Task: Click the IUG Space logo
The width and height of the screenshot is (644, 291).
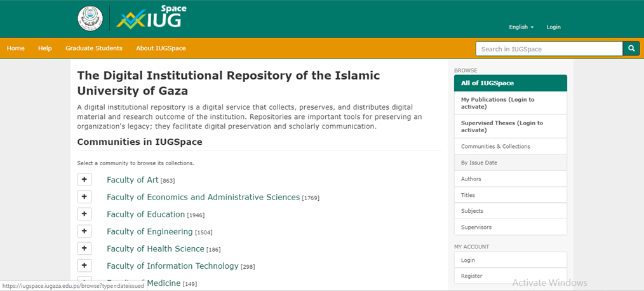Action: tap(151, 17)
